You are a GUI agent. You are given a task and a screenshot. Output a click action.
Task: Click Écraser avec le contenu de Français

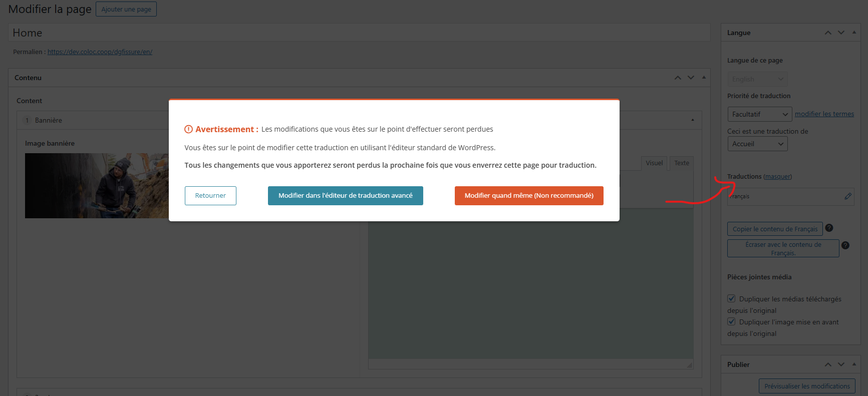783,248
